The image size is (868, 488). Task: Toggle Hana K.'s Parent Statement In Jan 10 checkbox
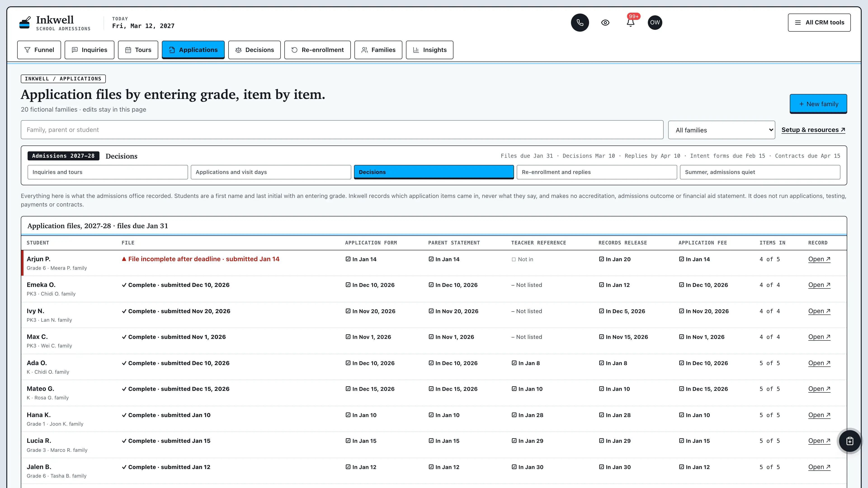pyautogui.click(x=431, y=415)
